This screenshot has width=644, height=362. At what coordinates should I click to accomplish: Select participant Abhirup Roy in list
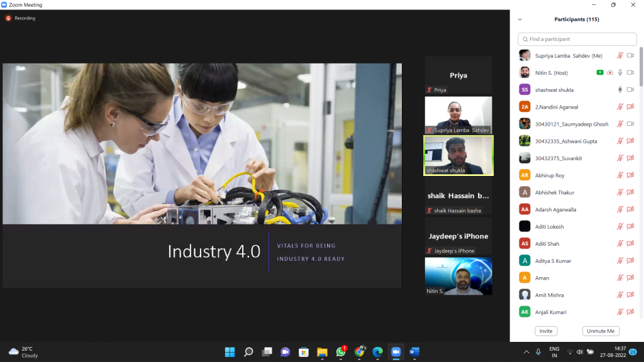(577, 175)
